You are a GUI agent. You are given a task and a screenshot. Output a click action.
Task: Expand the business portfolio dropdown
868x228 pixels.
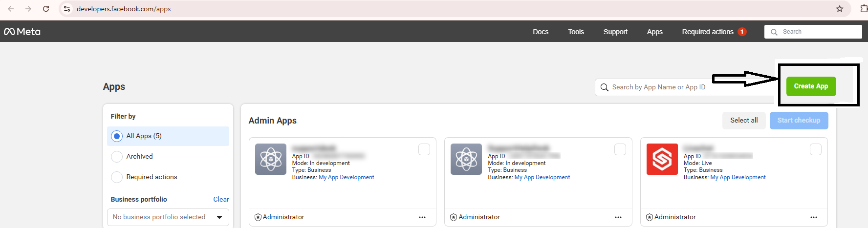pos(168,217)
